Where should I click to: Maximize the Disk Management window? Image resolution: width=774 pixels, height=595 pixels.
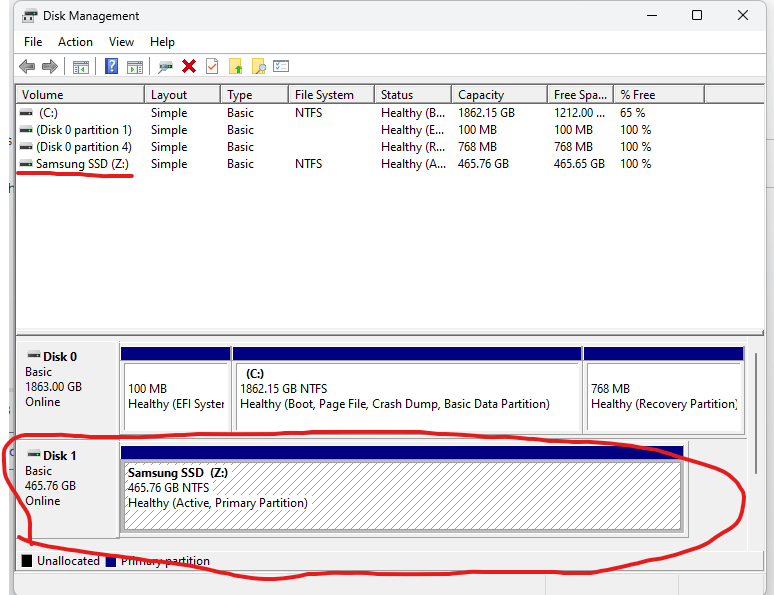697,16
